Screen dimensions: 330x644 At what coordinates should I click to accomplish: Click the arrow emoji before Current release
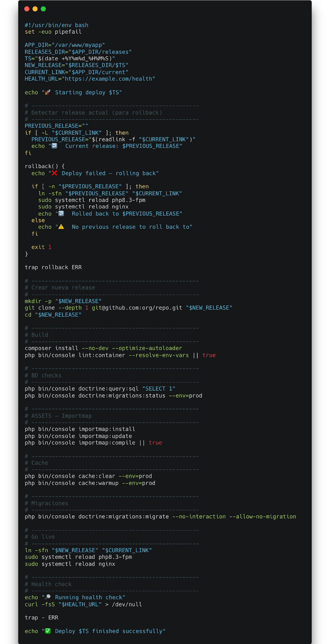(54, 146)
